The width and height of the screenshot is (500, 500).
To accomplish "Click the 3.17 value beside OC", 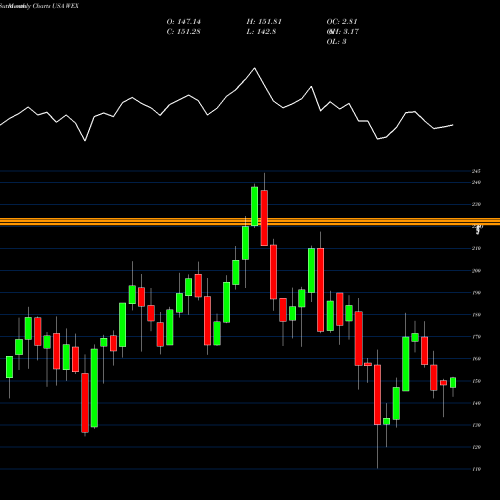I will [351, 32].
